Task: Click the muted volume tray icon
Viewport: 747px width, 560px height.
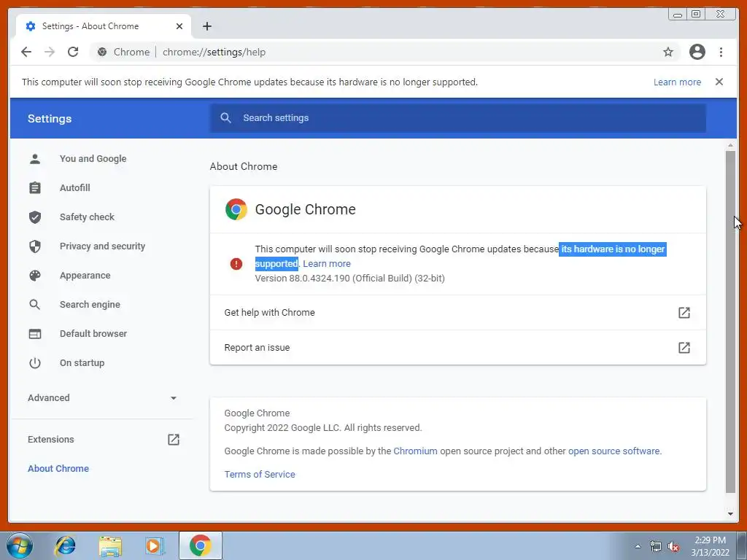Action: point(673,547)
